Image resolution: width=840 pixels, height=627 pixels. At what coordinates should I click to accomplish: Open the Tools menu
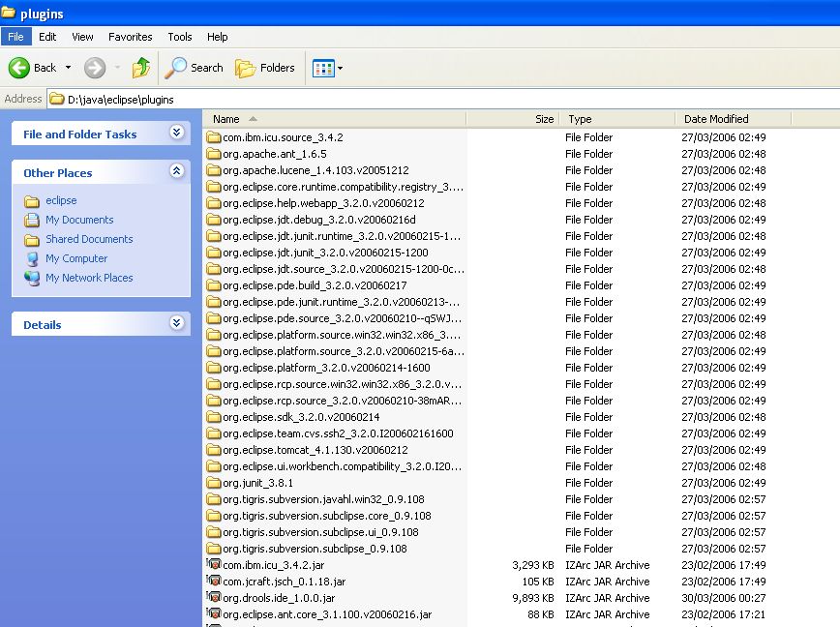pos(180,37)
